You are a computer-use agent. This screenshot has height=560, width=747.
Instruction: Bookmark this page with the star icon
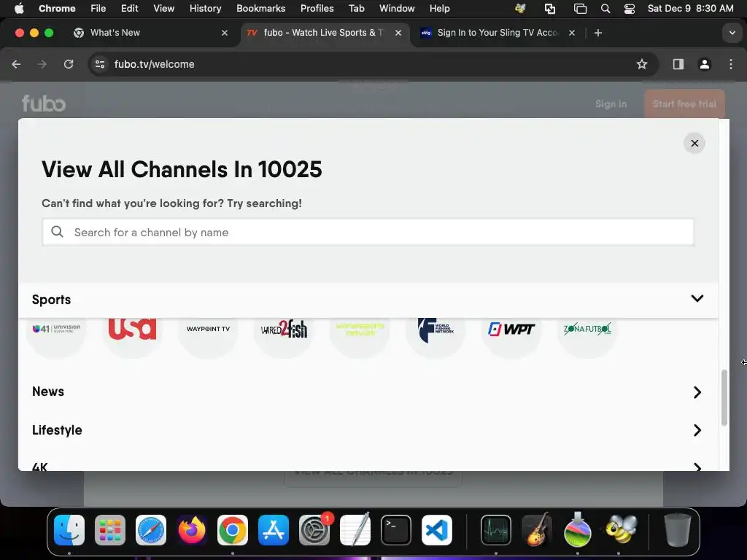[642, 64]
